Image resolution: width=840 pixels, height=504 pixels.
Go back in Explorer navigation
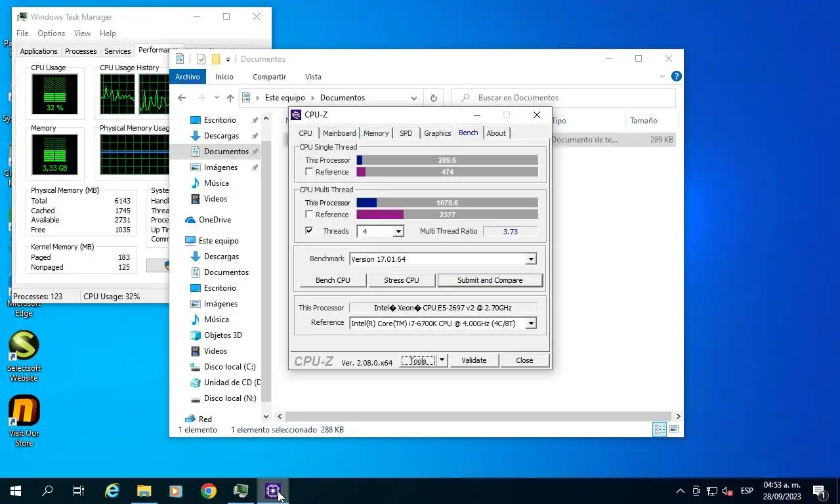coord(182,98)
